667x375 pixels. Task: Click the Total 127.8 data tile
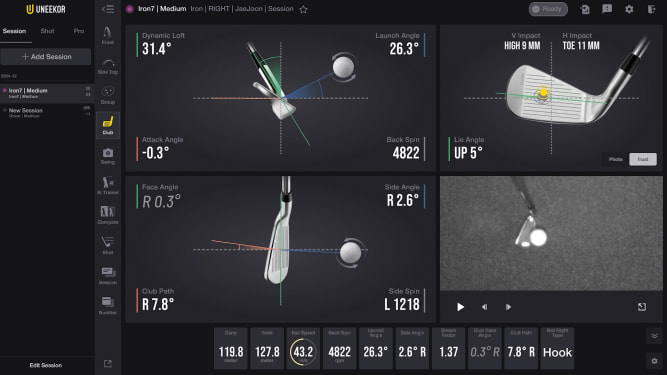pos(267,348)
